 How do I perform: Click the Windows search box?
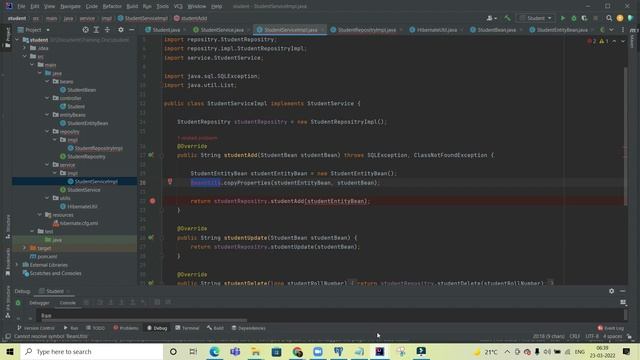pos(92,351)
